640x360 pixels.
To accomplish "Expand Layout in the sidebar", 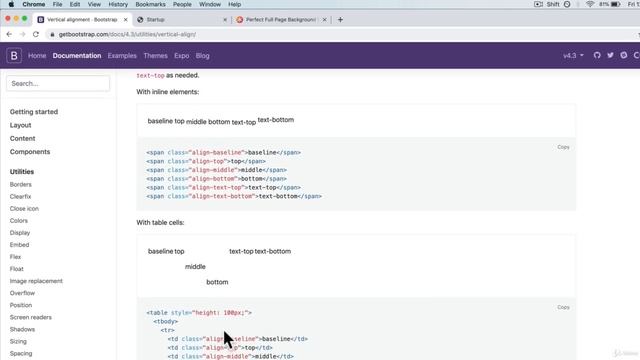I will (20, 125).
